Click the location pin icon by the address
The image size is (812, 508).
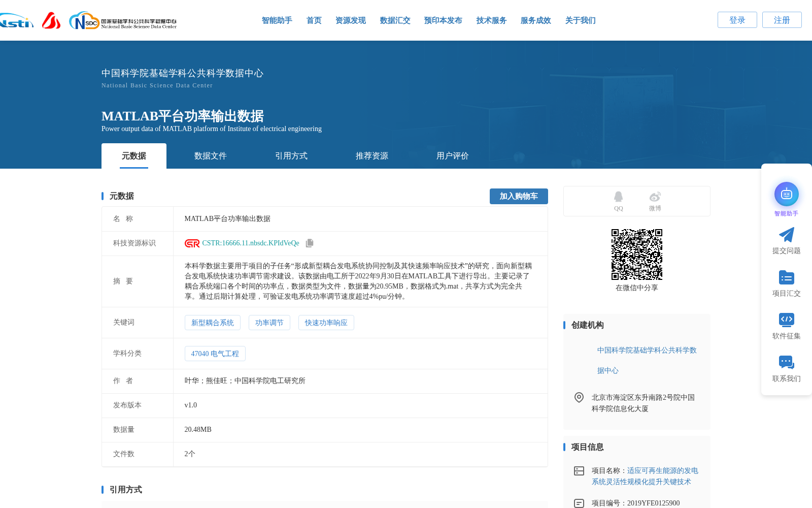tap(579, 397)
